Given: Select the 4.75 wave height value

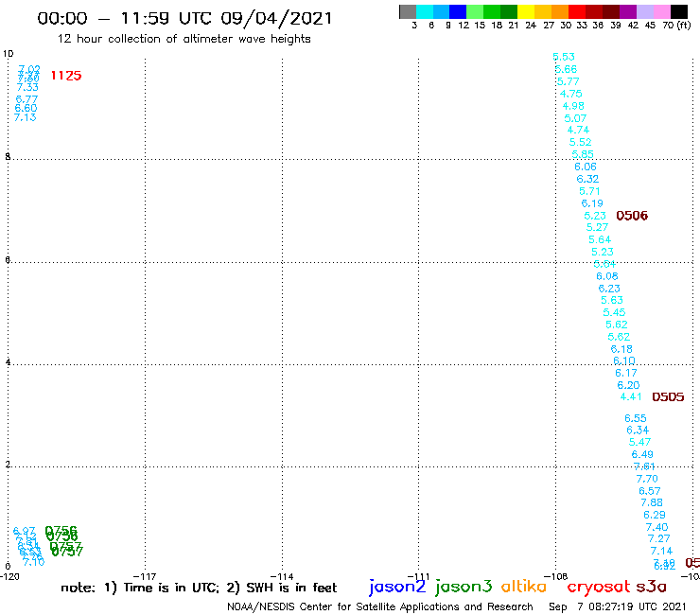Looking at the screenshot, I should click(571, 94).
